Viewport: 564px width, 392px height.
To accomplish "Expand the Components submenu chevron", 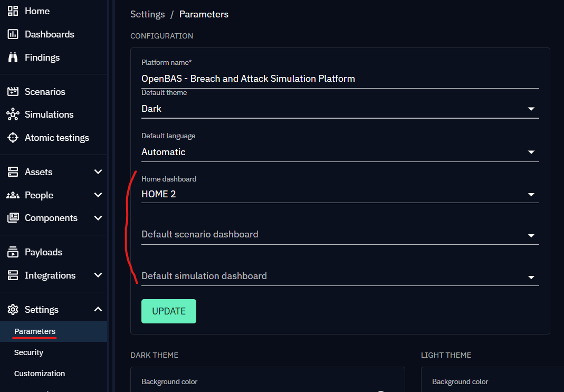I will (x=98, y=218).
